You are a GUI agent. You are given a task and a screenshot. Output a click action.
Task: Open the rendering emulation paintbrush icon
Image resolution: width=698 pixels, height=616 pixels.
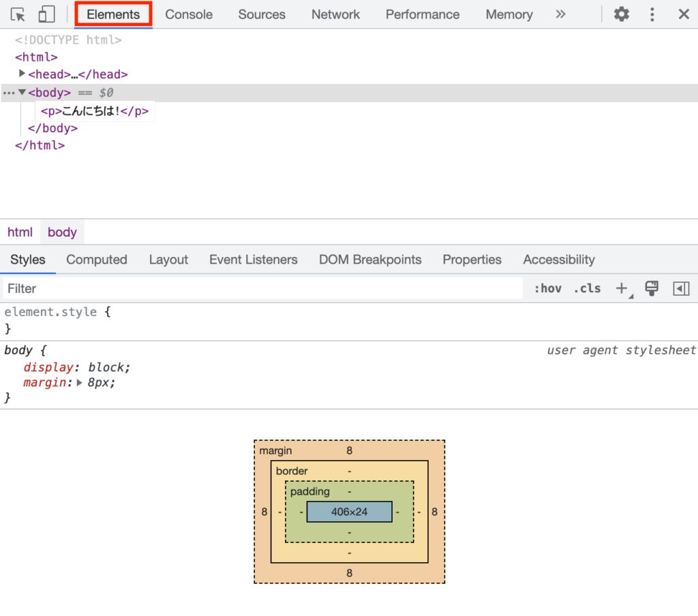pyautogui.click(x=652, y=288)
